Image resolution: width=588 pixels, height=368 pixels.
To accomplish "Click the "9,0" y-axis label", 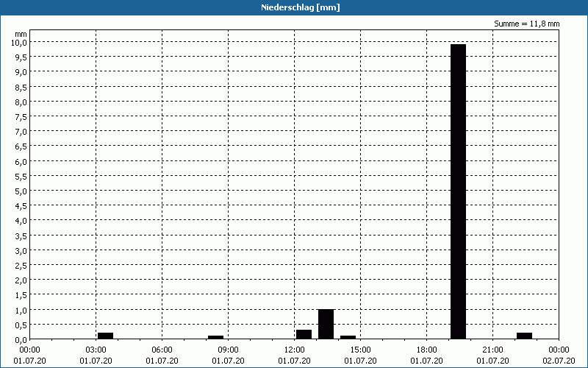I will 21,71.
